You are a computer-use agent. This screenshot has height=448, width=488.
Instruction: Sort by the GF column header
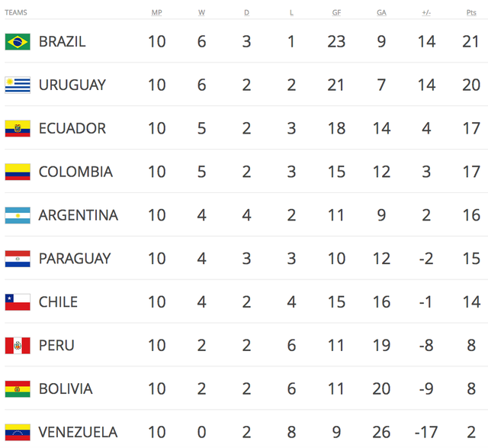click(336, 13)
